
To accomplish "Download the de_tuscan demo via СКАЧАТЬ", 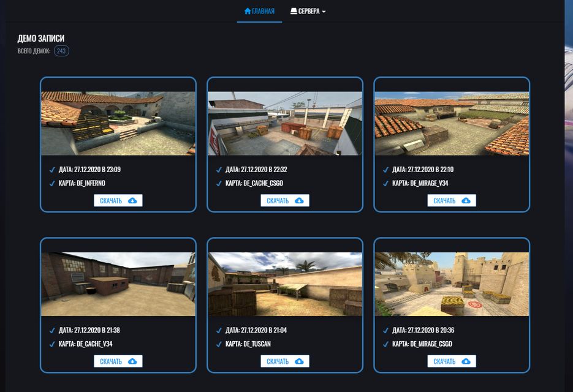I will click(x=285, y=361).
